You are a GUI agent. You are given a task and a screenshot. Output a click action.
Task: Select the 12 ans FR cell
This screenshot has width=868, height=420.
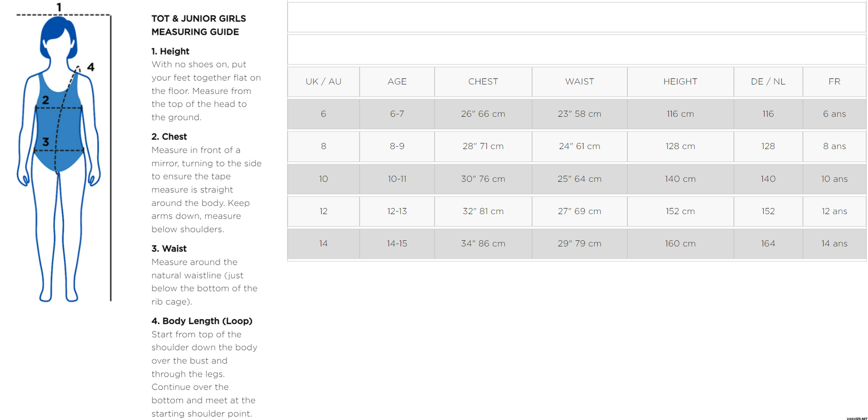(x=834, y=211)
